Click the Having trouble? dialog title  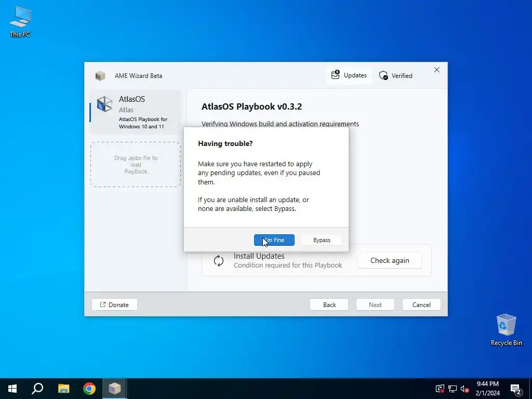tap(225, 143)
